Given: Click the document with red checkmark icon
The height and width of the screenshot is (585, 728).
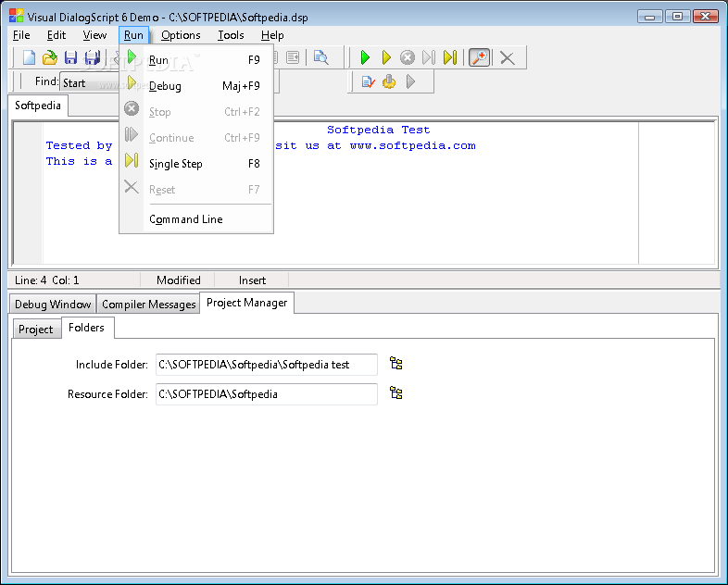Looking at the screenshot, I should 368,82.
